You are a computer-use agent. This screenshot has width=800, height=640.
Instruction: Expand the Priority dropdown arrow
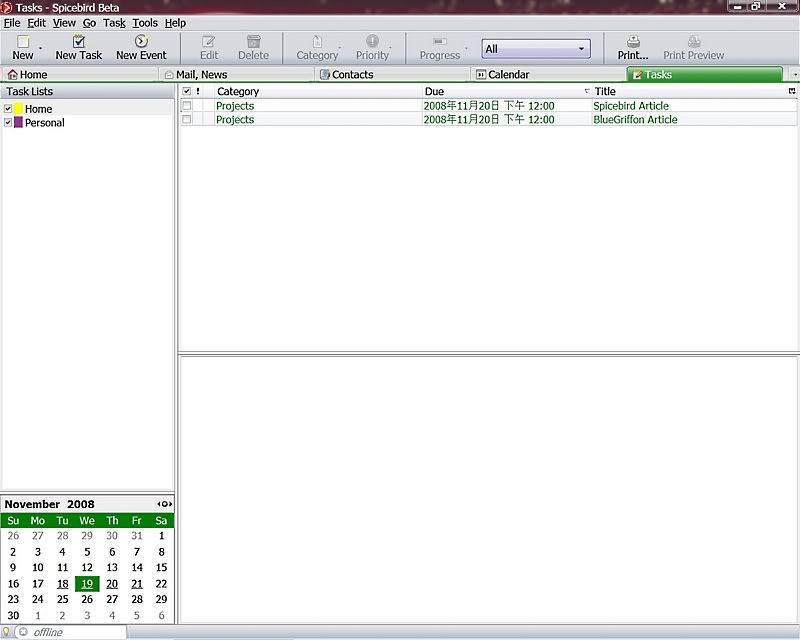[x=390, y=48]
